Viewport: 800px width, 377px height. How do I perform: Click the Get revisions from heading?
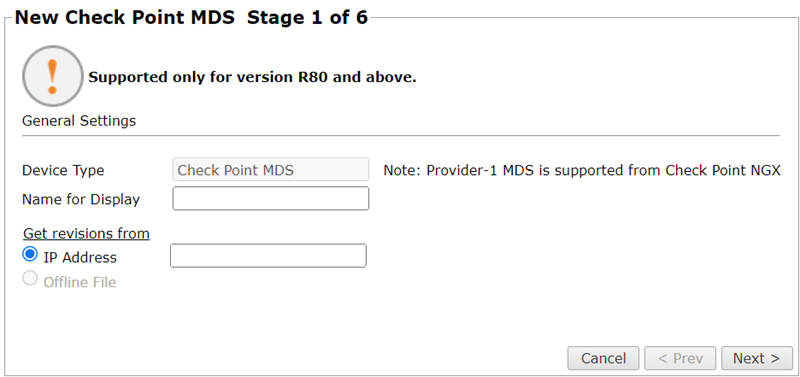86,234
